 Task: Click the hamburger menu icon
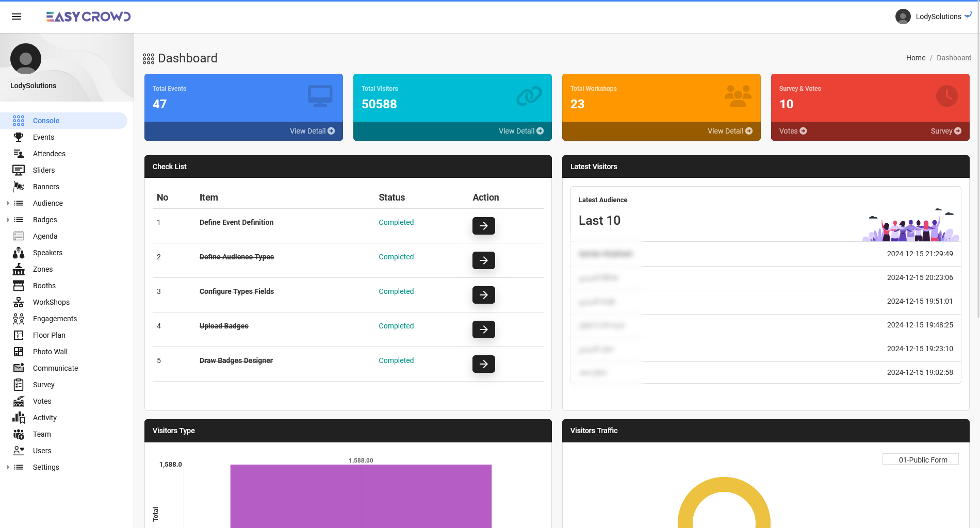[x=17, y=16]
